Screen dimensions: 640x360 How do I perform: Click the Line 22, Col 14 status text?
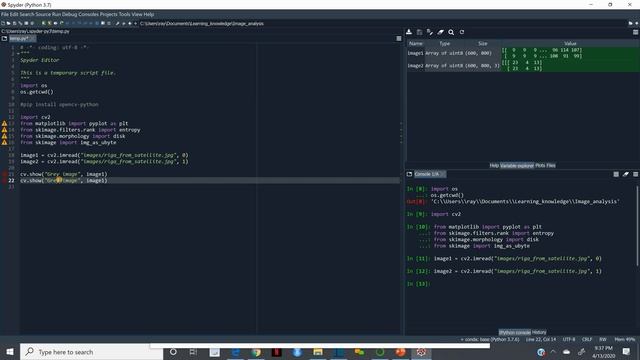[541, 340]
